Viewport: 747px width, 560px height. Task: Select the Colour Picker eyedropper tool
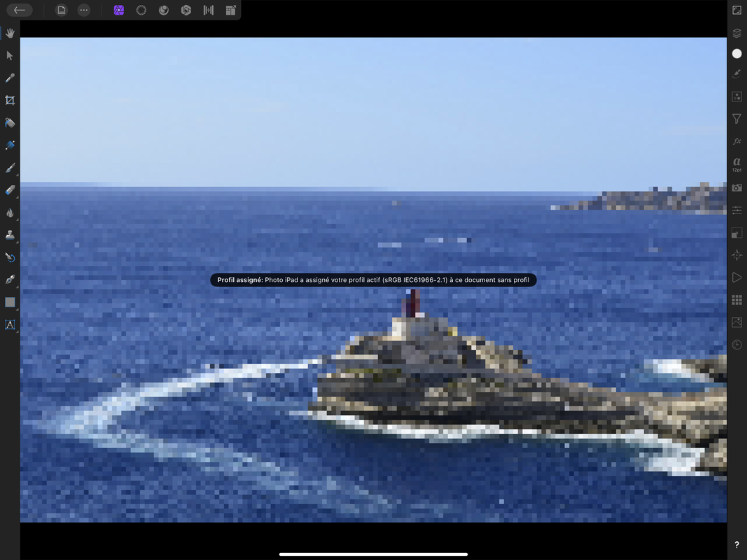click(x=10, y=78)
